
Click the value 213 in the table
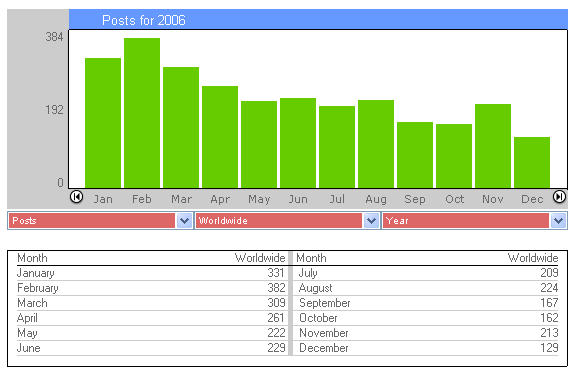pyautogui.click(x=549, y=333)
